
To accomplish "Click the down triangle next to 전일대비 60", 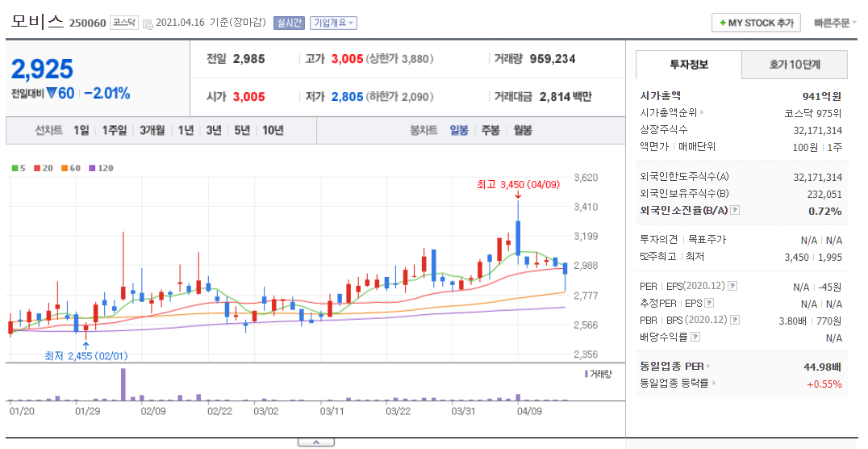I will click(52, 93).
